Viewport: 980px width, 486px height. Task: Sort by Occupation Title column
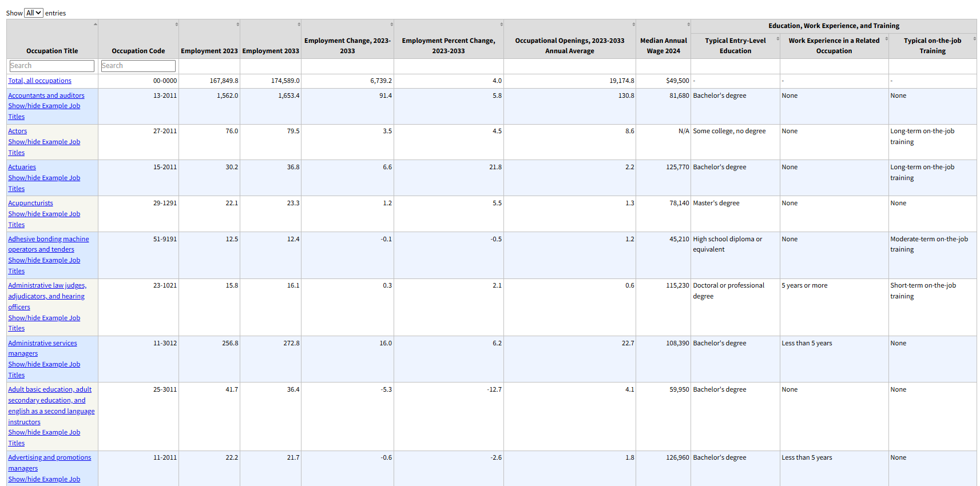click(52, 39)
